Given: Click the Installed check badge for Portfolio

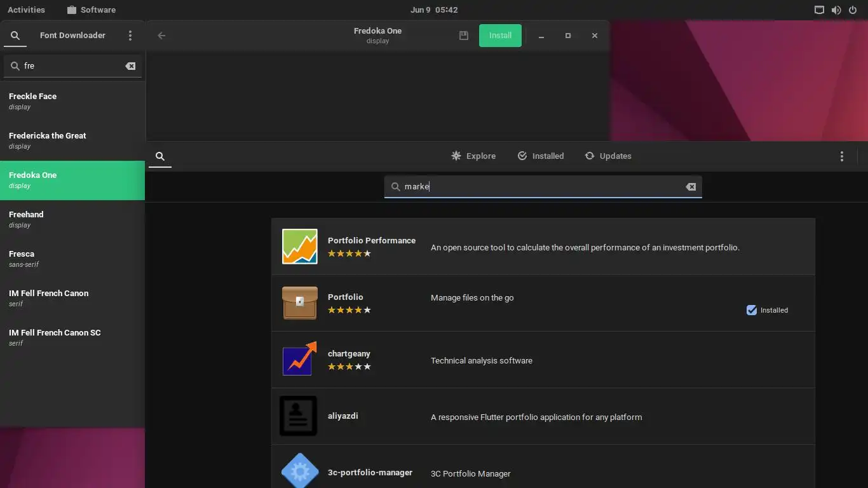Looking at the screenshot, I should click(767, 310).
